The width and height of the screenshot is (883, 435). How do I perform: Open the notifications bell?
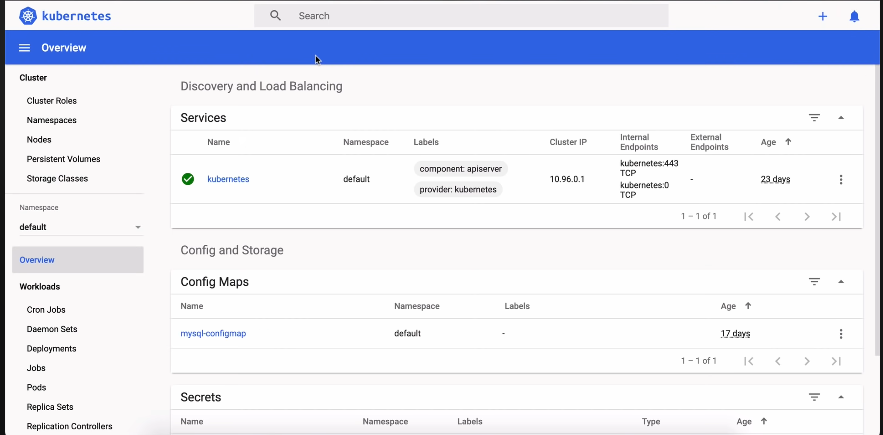(x=854, y=16)
